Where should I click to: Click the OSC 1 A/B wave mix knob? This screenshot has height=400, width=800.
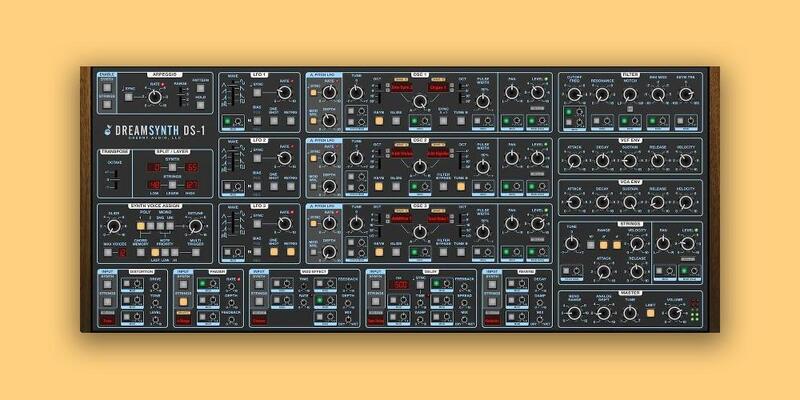pyautogui.click(x=420, y=102)
